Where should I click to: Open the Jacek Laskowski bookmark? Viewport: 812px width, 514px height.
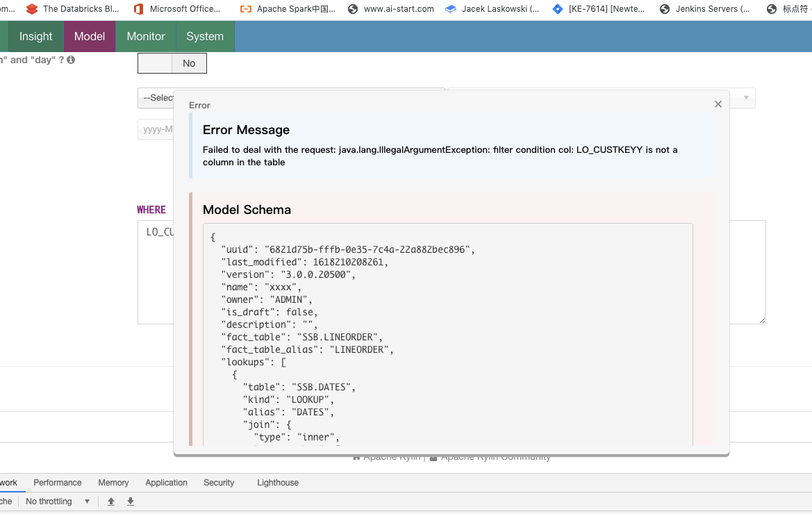(492, 9)
